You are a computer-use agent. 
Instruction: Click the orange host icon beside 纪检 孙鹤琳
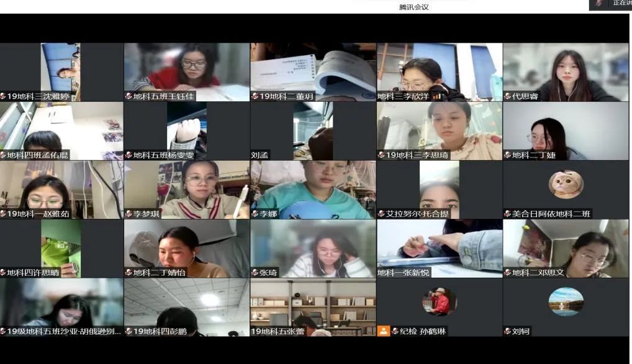pos(384,332)
